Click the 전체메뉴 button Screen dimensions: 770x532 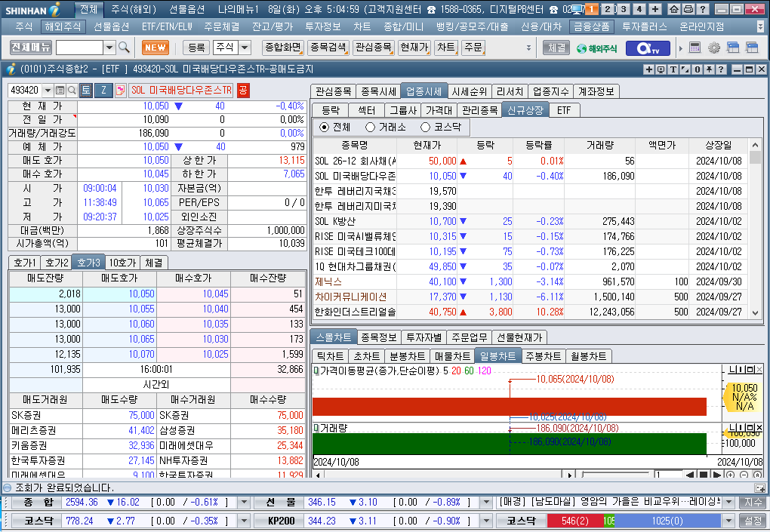[x=31, y=48]
